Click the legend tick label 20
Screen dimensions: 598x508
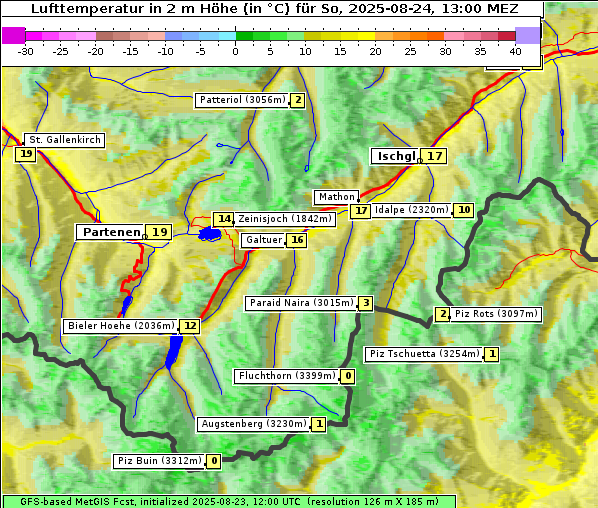375,51
